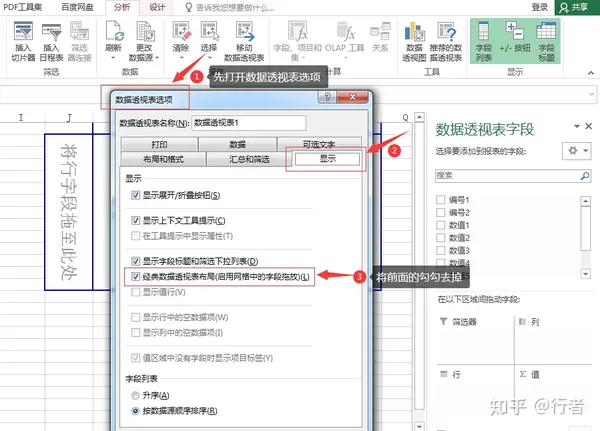Select the 升序 (Ascending) radio button
The image size is (600, 431).
coord(135,395)
